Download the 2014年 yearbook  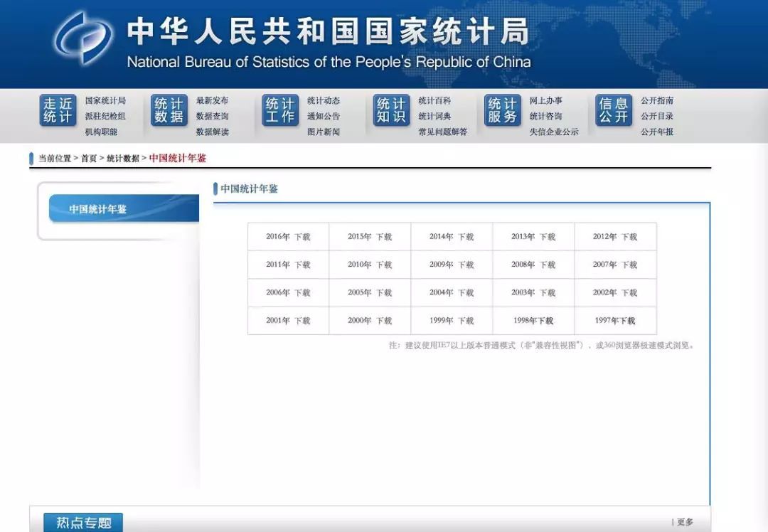click(466, 237)
